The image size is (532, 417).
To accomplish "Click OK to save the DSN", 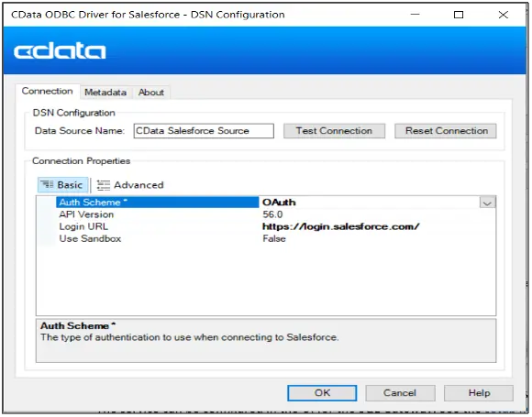I will 322,393.
